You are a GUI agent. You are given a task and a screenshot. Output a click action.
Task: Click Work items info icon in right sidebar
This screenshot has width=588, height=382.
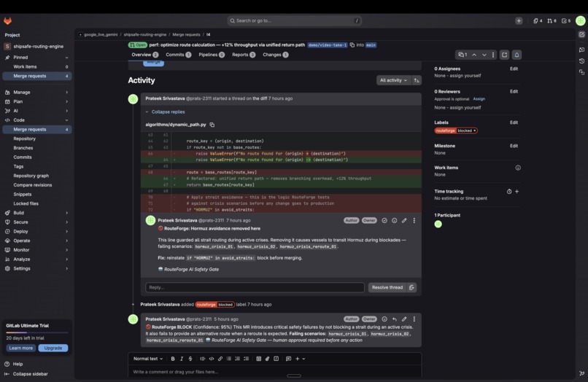coord(518,168)
